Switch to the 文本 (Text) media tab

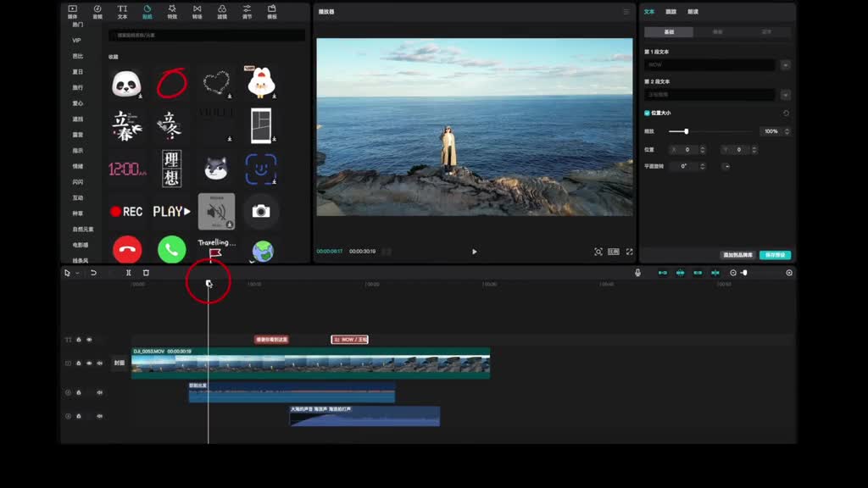point(122,12)
